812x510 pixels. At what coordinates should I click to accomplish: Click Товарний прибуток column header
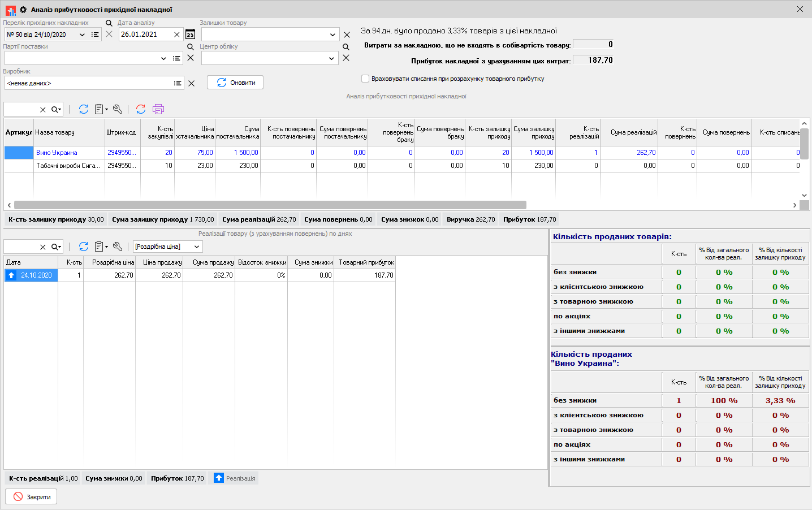coord(366,262)
